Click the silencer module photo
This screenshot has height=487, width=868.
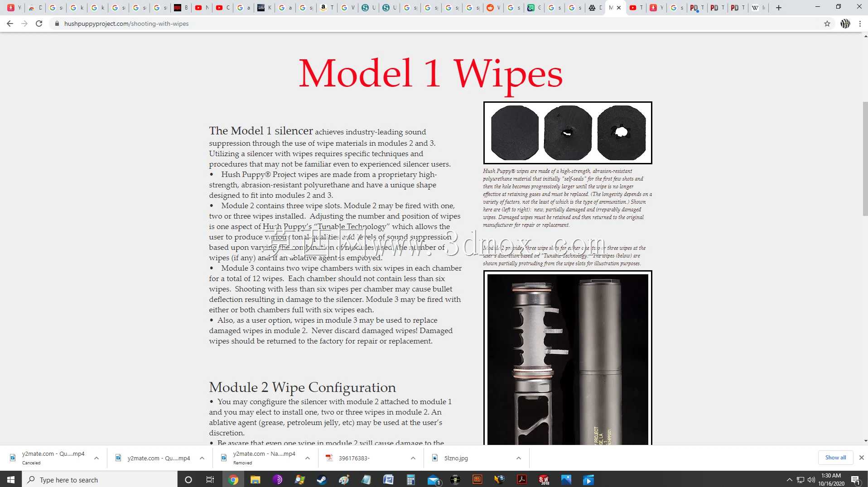[x=568, y=358]
